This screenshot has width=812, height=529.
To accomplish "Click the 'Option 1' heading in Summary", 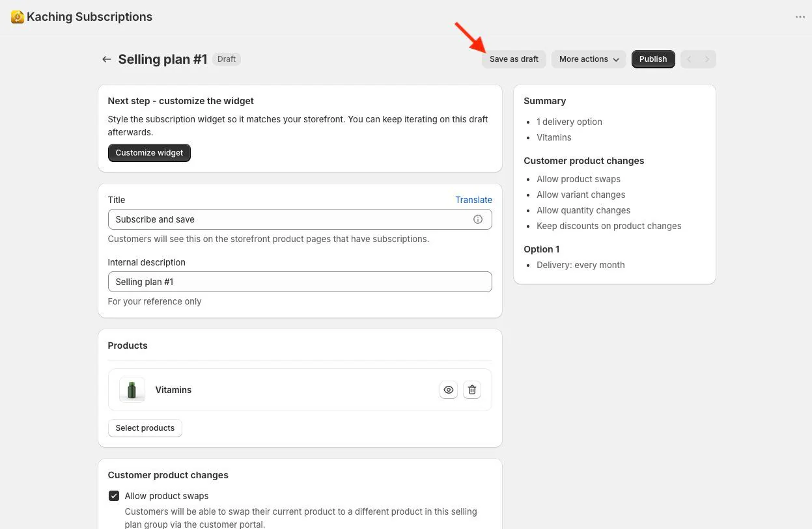I will 542,249.
